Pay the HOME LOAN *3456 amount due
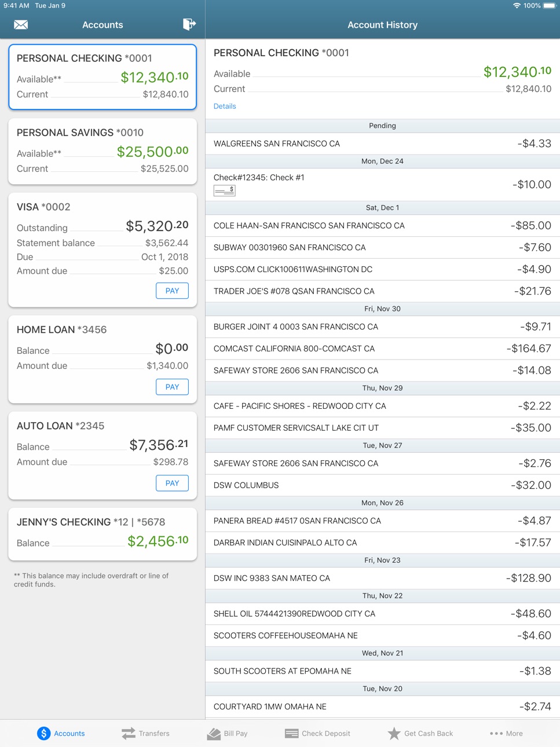Image resolution: width=560 pixels, height=747 pixels. (172, 387)
